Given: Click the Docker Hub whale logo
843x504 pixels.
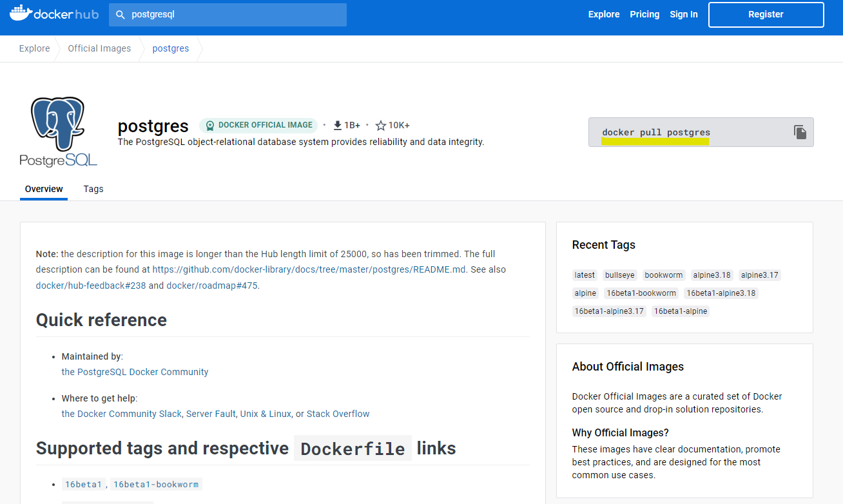Looking at the screenshot, I should pos(54,14).
